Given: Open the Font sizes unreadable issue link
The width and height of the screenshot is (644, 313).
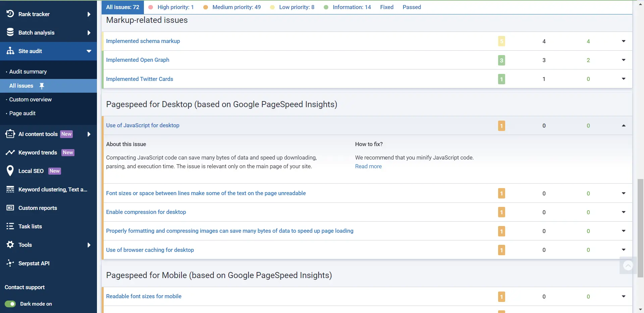Looking at the screenshot, I should point(206,193).
